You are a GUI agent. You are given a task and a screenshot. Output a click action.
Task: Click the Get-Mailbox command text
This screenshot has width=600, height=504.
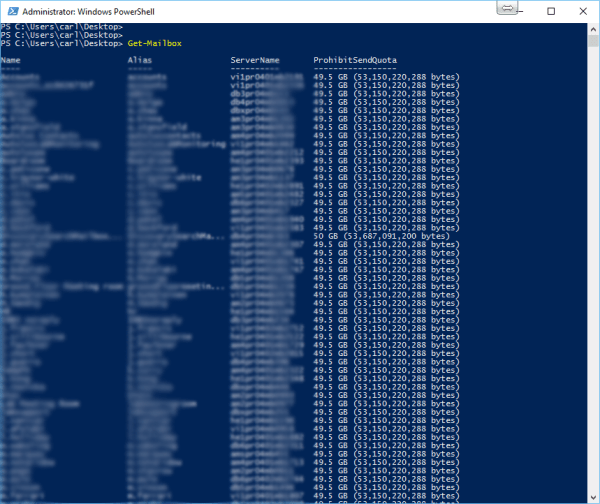click(155, 44)
